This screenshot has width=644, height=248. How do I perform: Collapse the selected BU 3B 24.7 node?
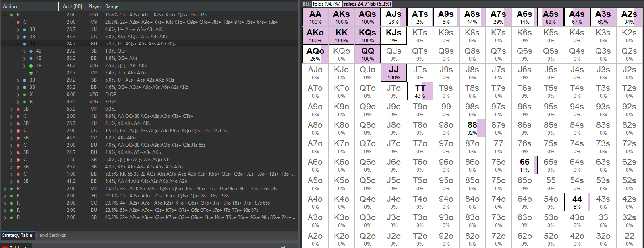coord(18,44)
